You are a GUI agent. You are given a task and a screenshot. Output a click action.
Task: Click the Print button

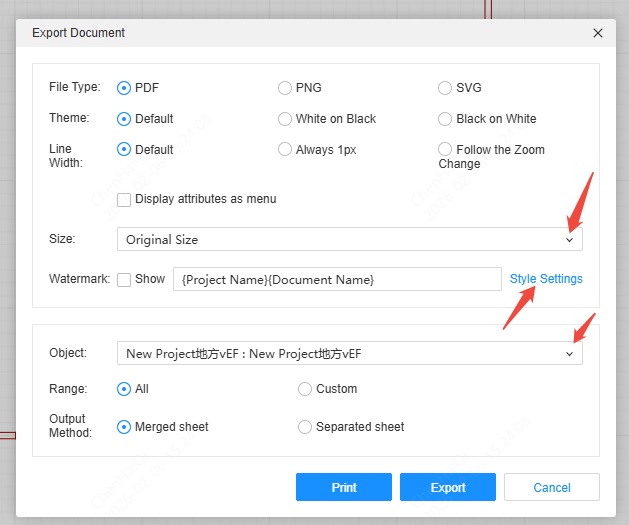point(344,488)
